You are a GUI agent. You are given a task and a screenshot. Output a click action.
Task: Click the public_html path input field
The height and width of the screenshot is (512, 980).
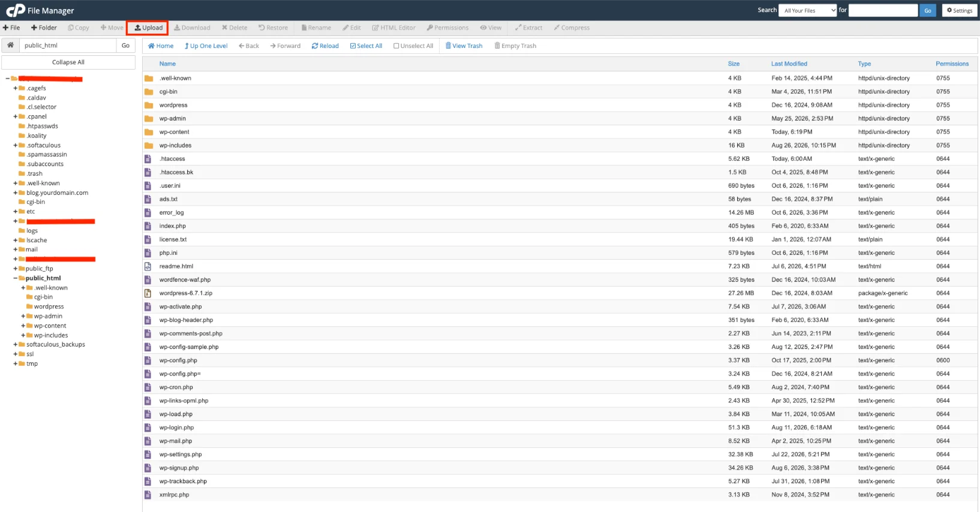click(67, 45)
